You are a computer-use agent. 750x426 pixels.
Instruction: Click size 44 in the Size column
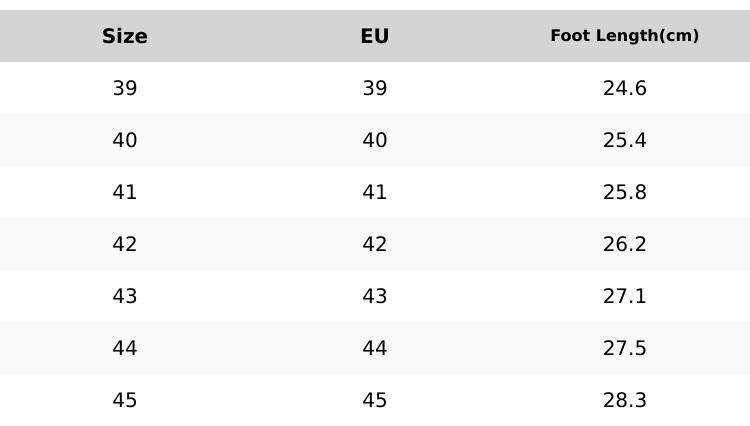[125, 348]
